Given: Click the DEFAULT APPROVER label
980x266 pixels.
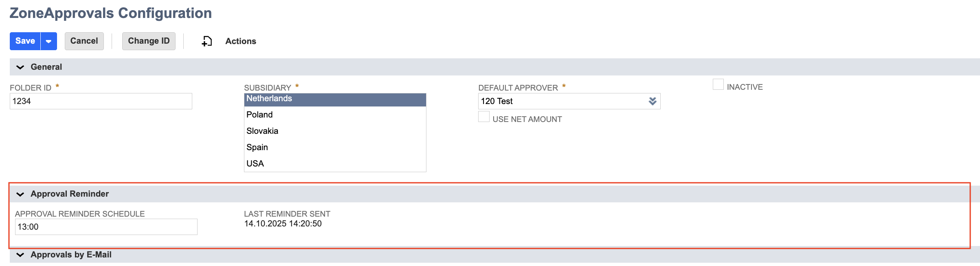Looking at the screenshot, I should click(518, 88).
